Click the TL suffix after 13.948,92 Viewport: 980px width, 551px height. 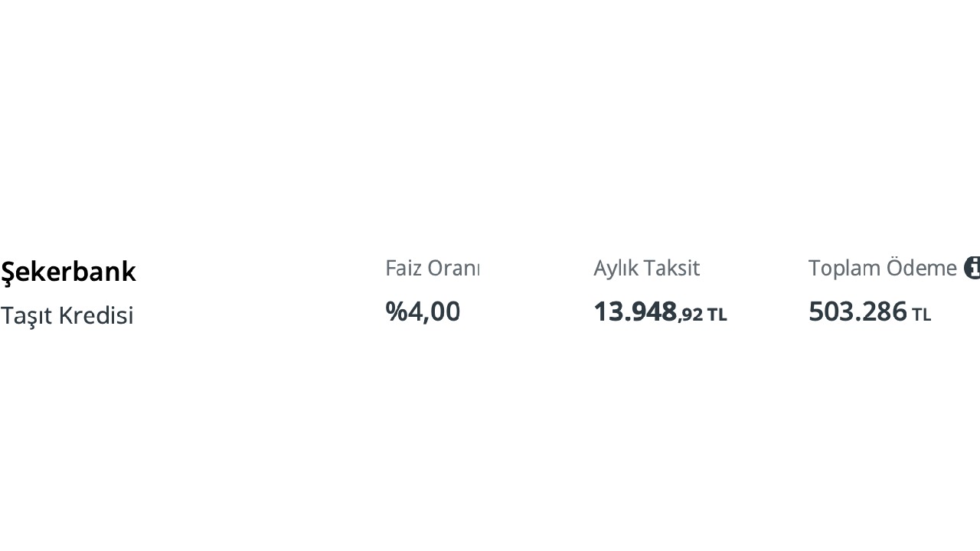coord(717,315)
